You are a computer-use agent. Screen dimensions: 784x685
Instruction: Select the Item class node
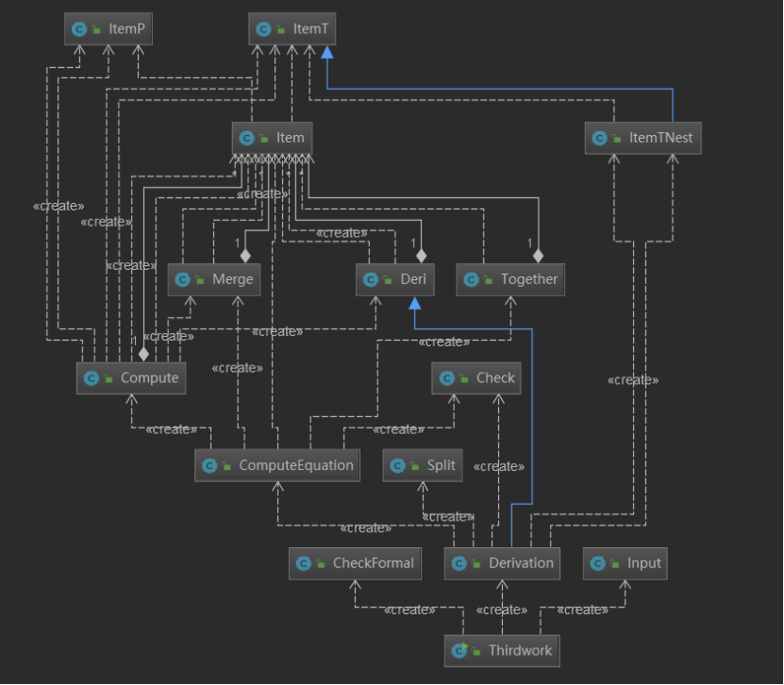pos(273,138)
